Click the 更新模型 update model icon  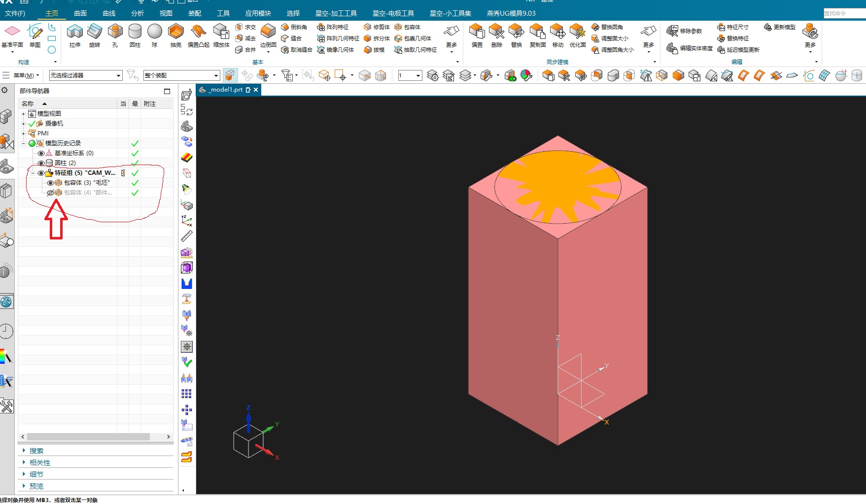(768, 27)
